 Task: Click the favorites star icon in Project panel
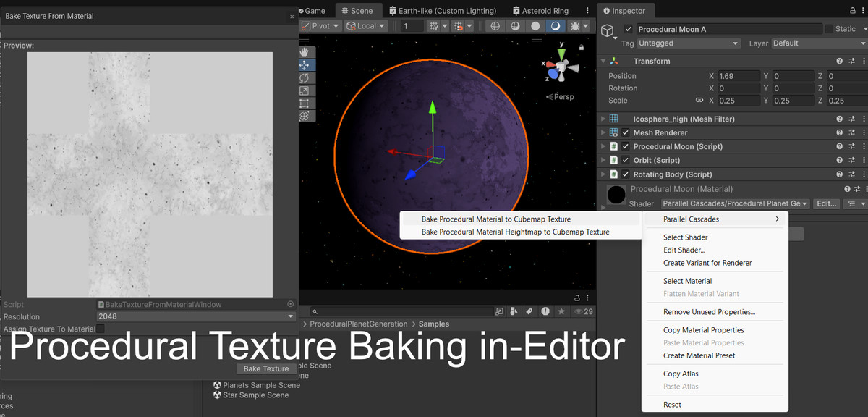point(561,311)
